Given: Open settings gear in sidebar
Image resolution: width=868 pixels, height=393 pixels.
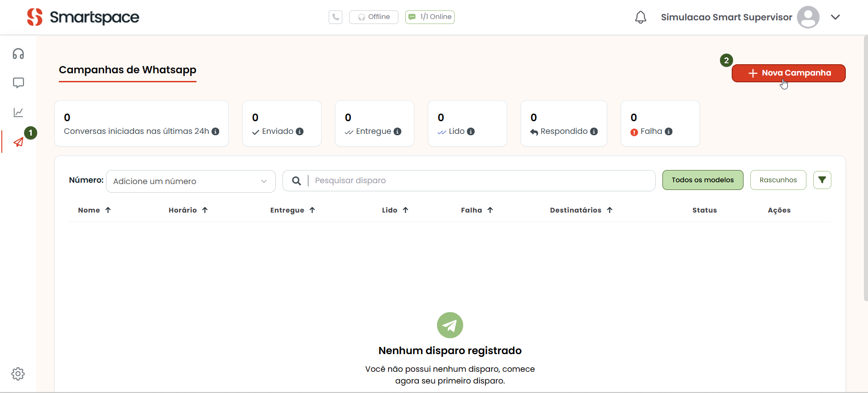Looking at the screenshot, I should pos(18,374).
